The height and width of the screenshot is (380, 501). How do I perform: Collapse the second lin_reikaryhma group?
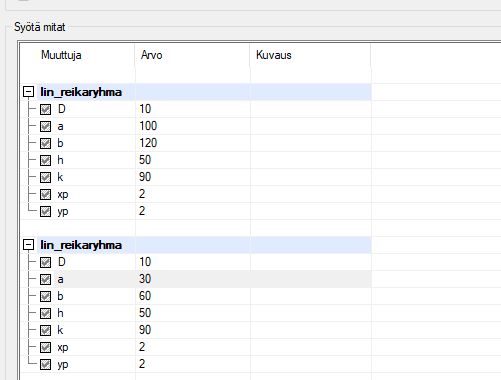click(x=29, y=245)
